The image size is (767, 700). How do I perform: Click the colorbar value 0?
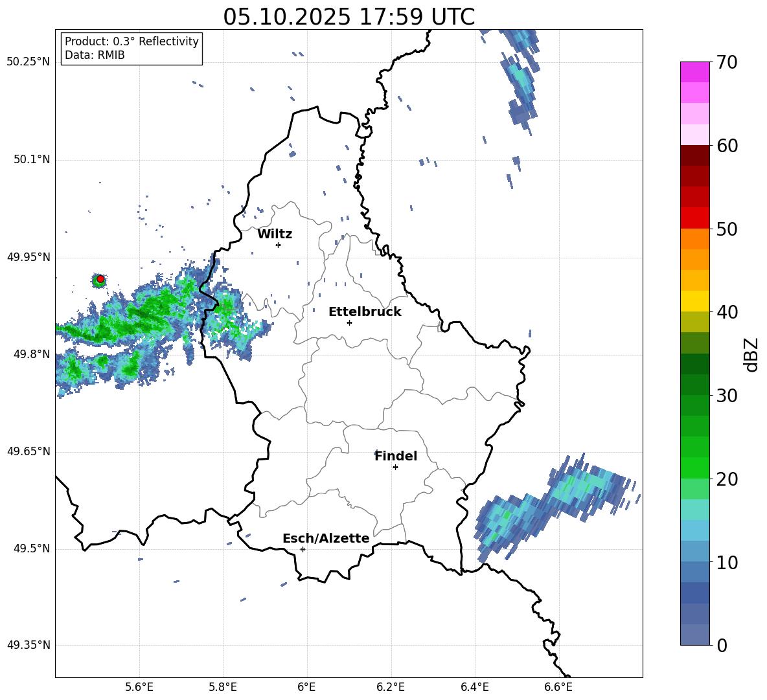click(722, 645)
